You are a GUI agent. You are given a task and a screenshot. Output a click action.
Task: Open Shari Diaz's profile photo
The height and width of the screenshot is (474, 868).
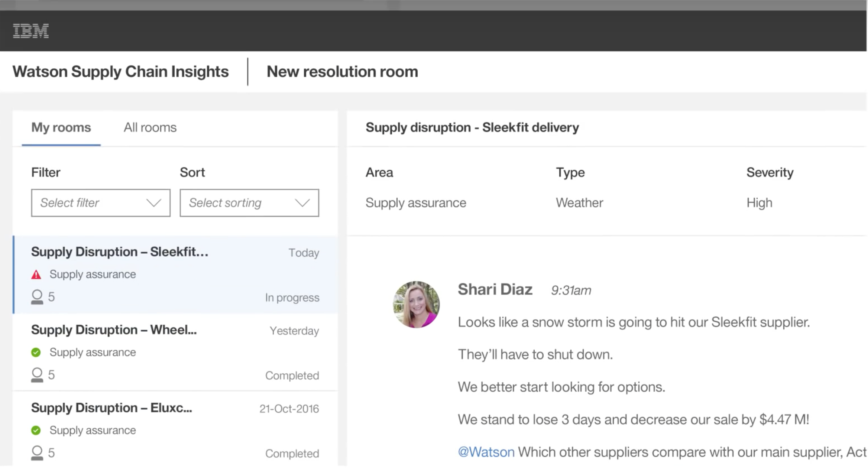(416, 305)
